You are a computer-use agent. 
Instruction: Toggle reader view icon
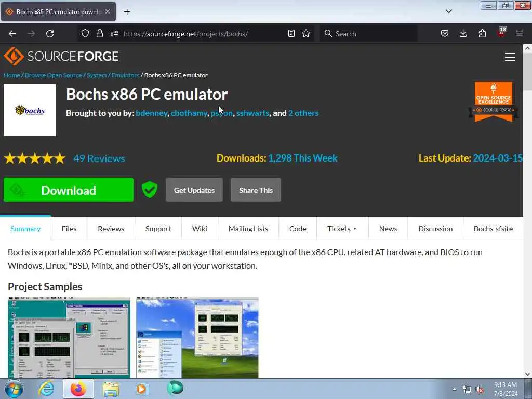pos(291,33)
